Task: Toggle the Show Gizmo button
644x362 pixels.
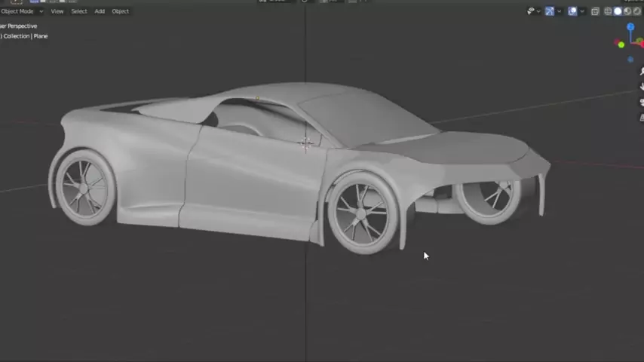Action: point(550,11)
